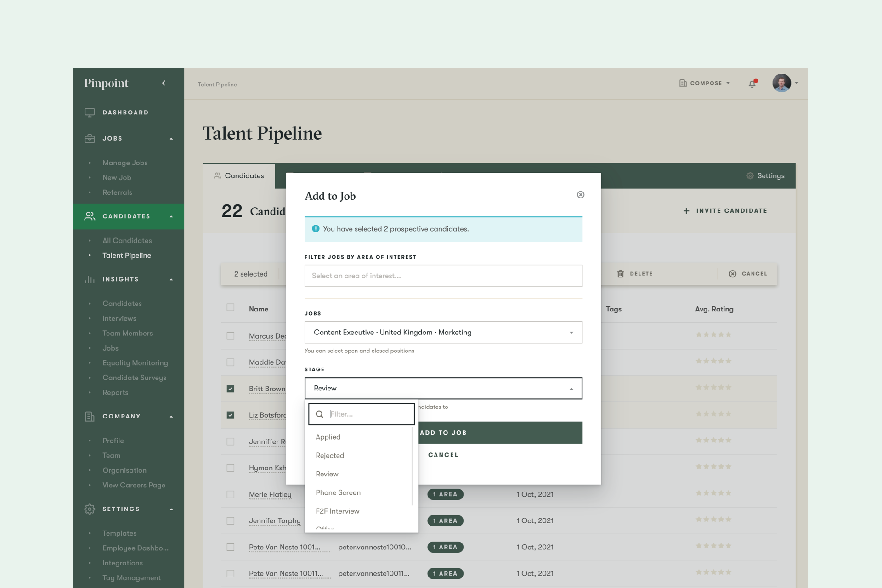This screenshot has width=882, height=588.
Task: Close the Add to Job dialog
Action: (x=581, y=195)
